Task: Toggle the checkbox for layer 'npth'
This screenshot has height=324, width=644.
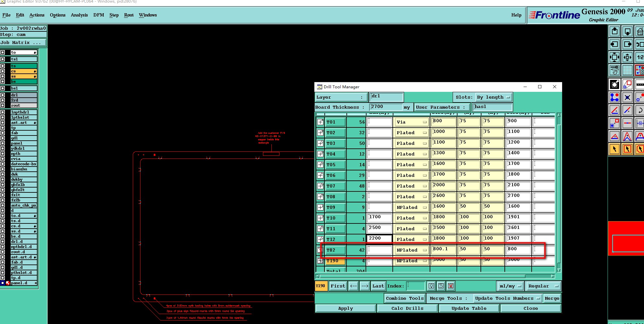Action: tap(3, 154)
